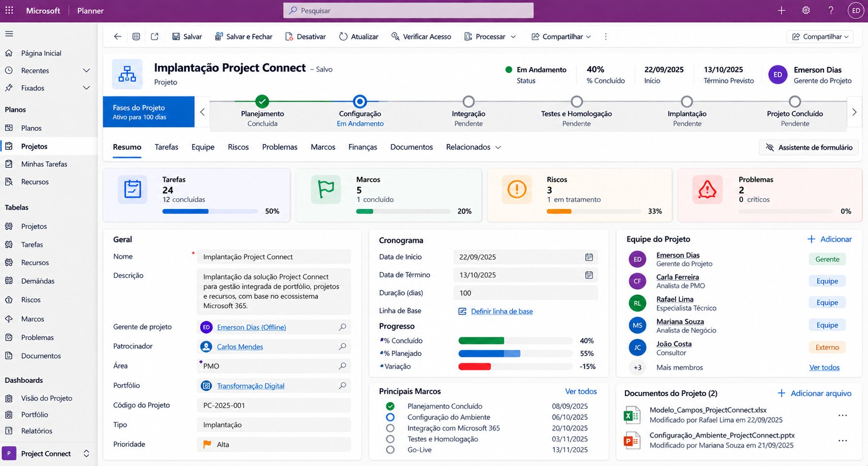Click the form view icon beside back arrow

(x=136, y=37)
